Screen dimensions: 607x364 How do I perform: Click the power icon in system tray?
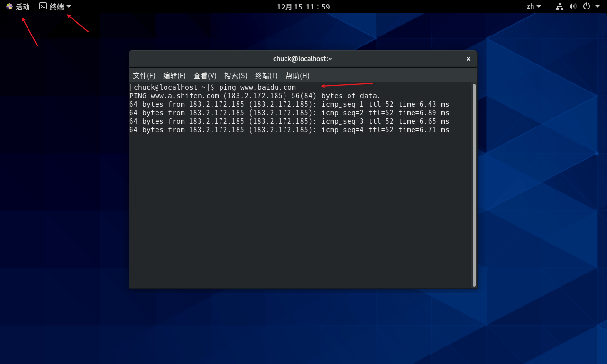587,6
